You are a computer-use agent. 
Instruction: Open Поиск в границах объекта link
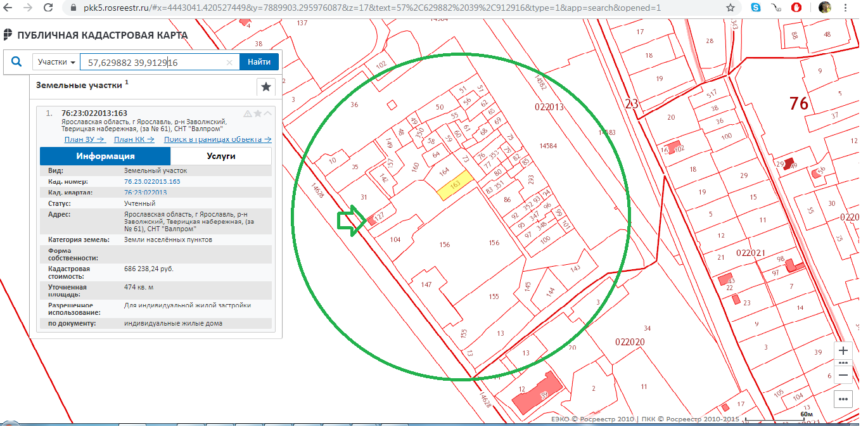217,139
